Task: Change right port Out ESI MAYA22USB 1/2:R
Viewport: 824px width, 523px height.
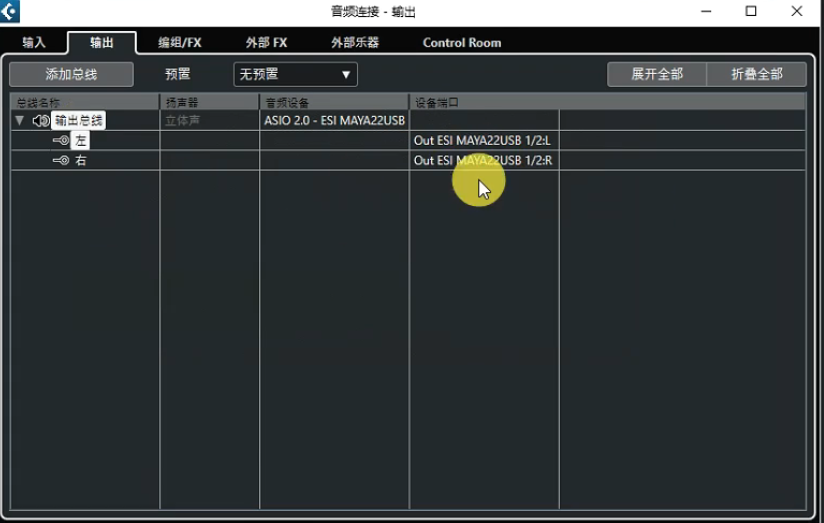Action: coord(482,160)
